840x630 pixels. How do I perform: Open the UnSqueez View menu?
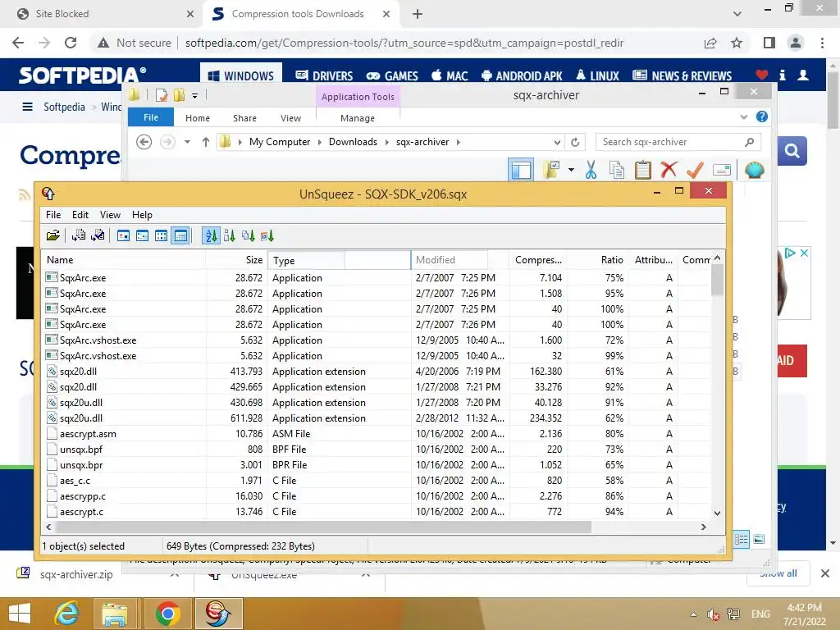110,215
